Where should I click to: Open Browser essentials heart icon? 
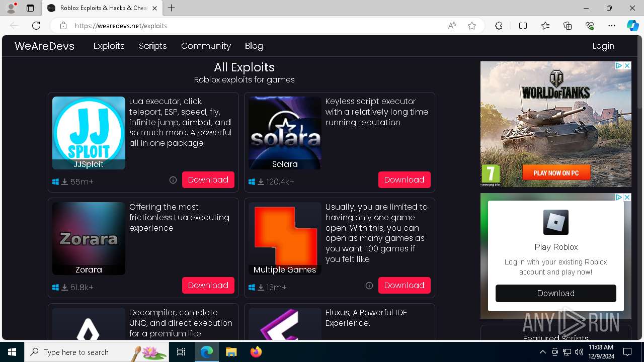[590, 26]
